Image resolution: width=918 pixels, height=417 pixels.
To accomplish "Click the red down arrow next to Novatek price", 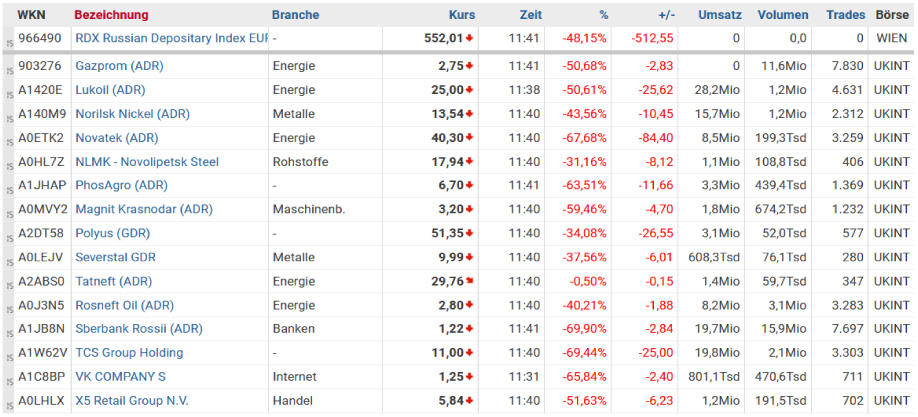I will pos(469,138).
